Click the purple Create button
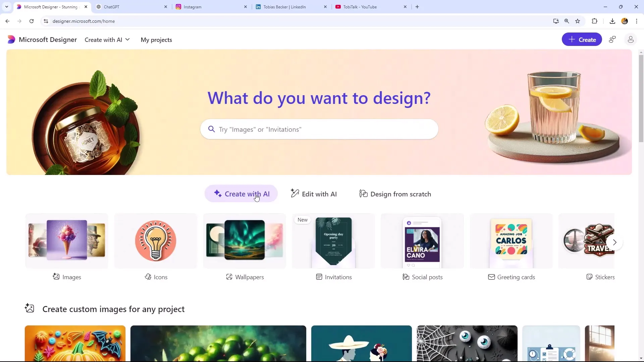 tap(582, 39)
